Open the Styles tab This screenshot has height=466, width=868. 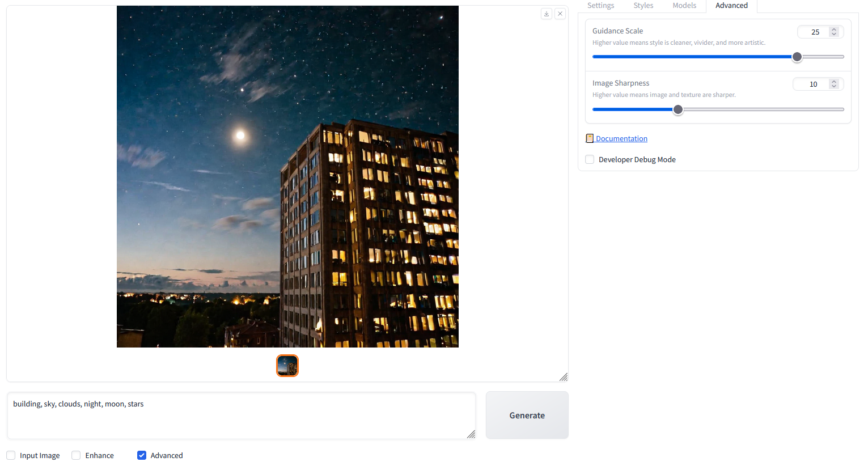[x=643, y=6]
